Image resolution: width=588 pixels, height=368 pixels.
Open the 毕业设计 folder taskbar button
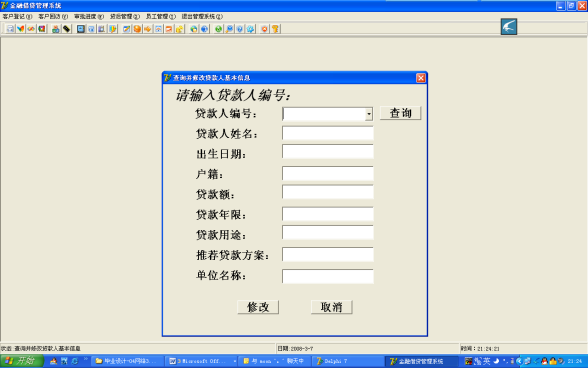click(128, 361)
